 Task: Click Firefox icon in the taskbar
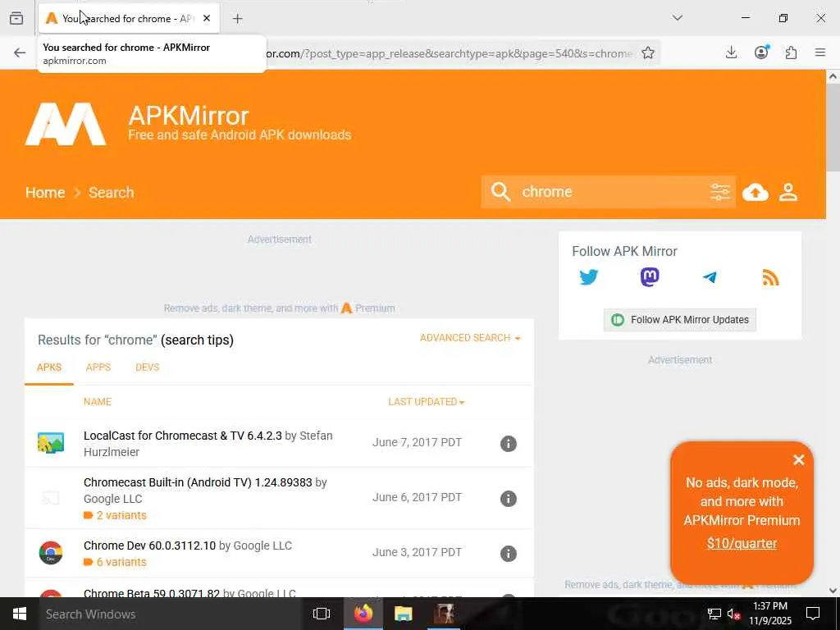[x=363, y=614]
